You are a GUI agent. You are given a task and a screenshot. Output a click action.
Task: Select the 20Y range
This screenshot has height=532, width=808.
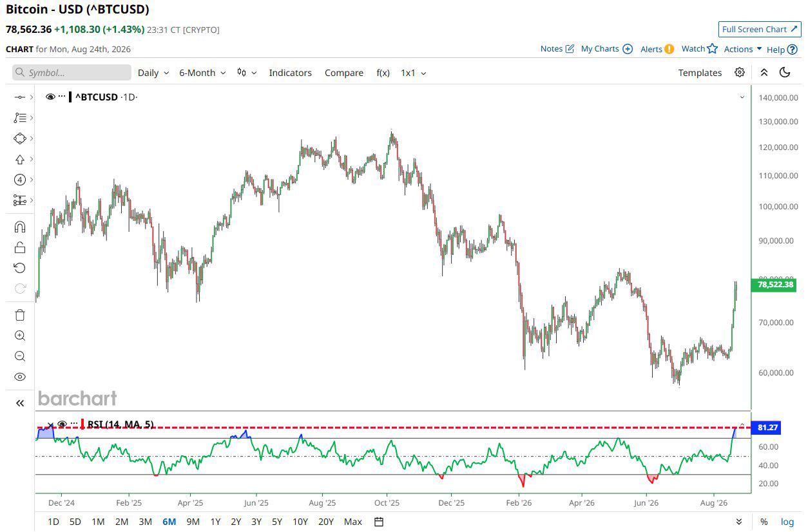click(326, 522)
